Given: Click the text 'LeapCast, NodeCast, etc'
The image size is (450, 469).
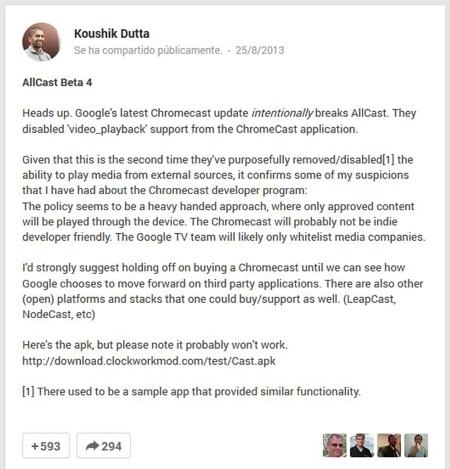Looking at the screenshot, I should [x=209, y=307].
